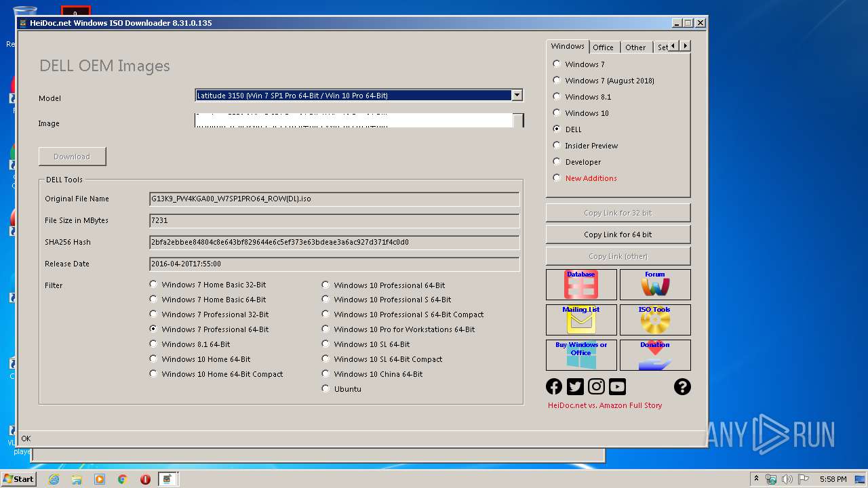Switch to the Other tab

[635, 47]
